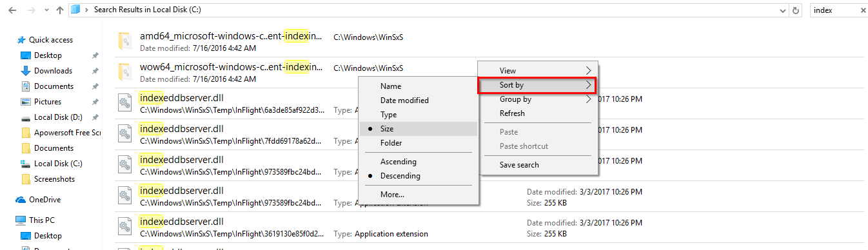Click the OneDrive cloud icon

click(x=21, y=200)
